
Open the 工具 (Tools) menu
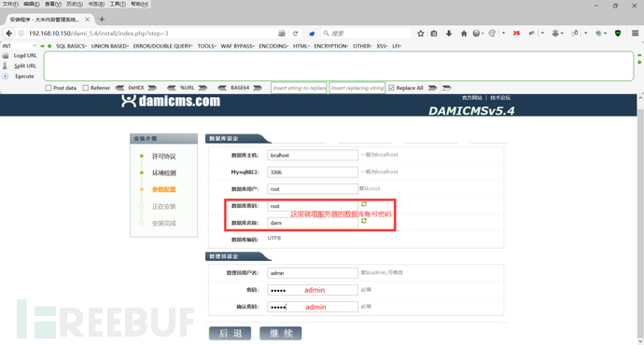tap(118, 4)
